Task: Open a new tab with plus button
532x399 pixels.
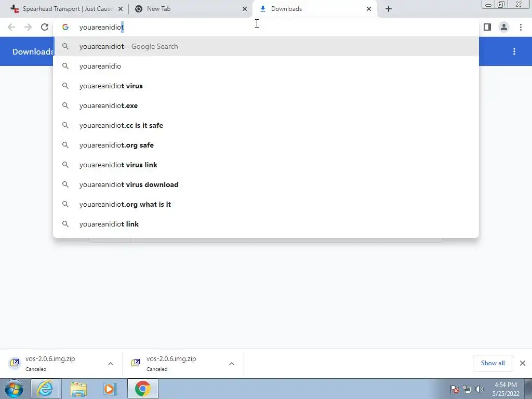Action: tap(389, 9)
